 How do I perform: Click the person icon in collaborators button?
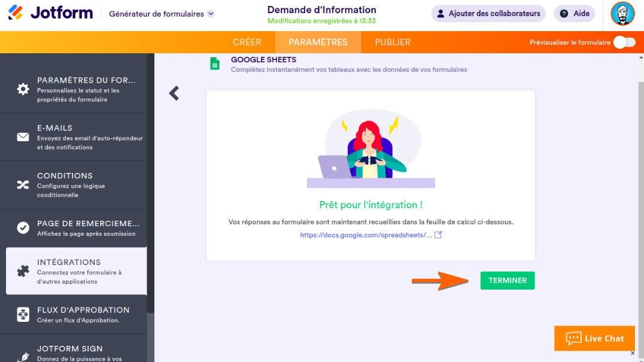tap(441, 14)
